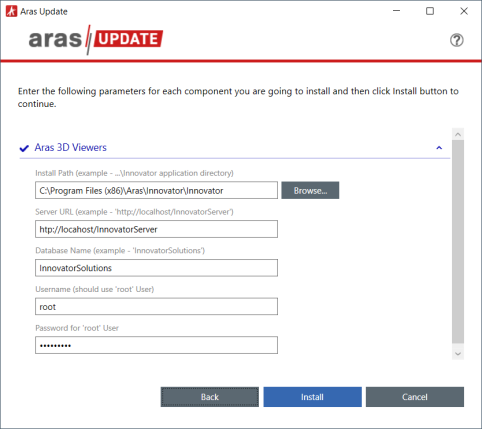Click the Aras Update title bar logo
This screenshot has width=482, height=429.
(x=11, y=11)
